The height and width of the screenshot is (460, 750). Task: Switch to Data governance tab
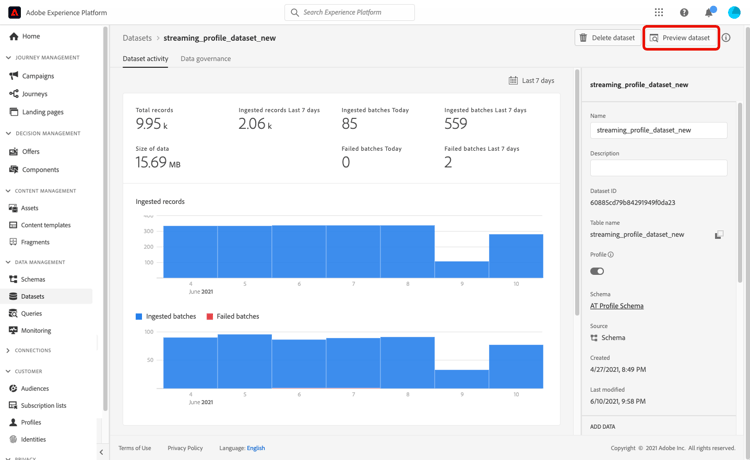206,59
